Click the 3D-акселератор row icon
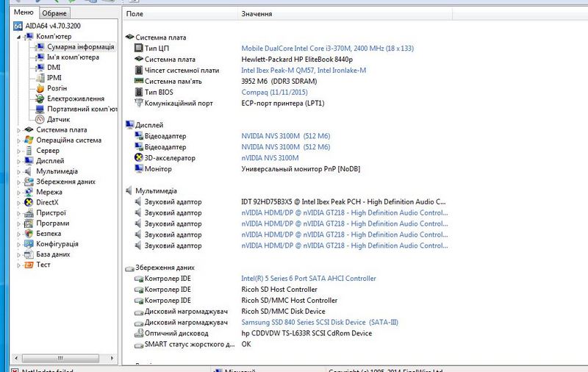The width and height of the screenshot is (588, 372). coord(140,157)
